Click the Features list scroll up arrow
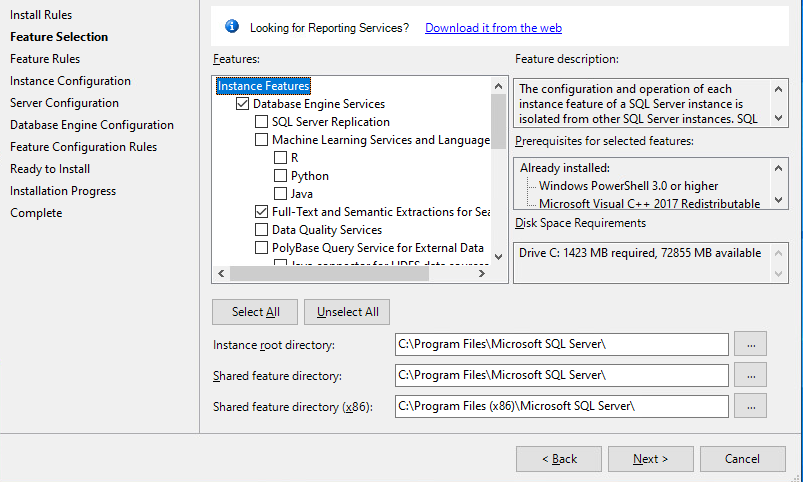 click(x=498, y=86)
